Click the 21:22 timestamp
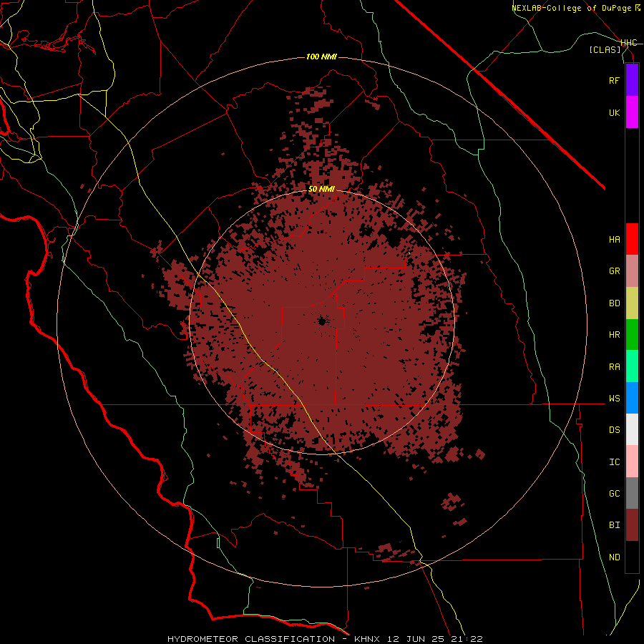Screen dimensions: 644x644 coord(469,639)
